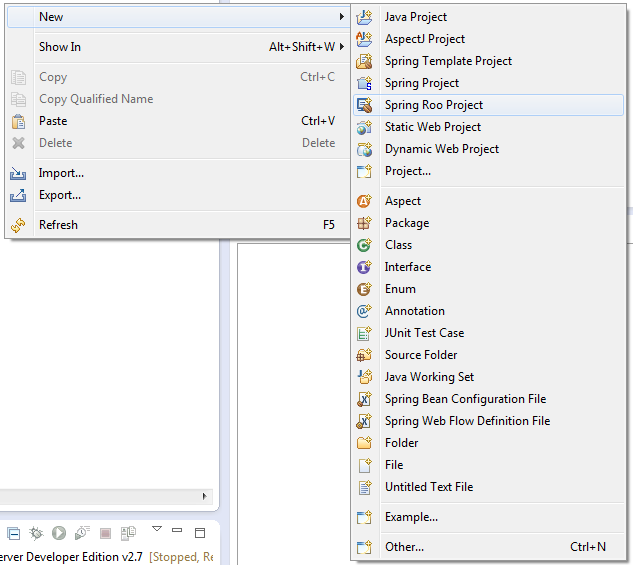Image resolution: width=633 pixels, height=565 pixels.
Task: Click the Static Web Project icon
Action: click(364, 127)
